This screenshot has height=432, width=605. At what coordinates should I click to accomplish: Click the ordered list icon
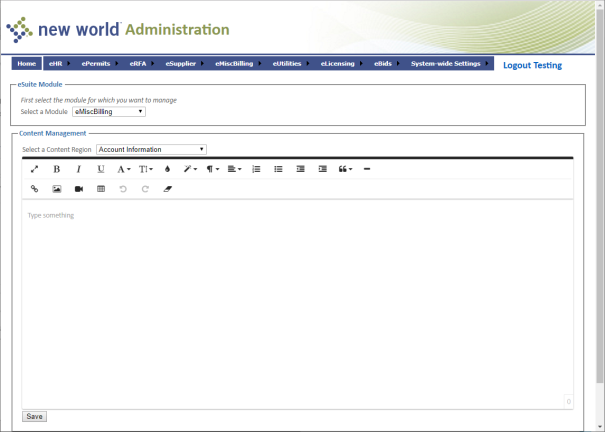(256, 169)
